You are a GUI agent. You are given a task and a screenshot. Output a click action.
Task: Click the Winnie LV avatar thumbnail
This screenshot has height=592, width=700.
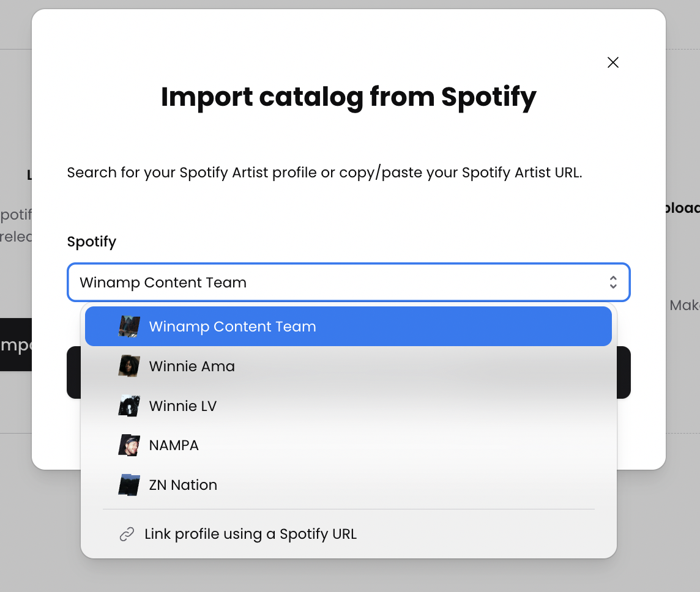[129, 406]
